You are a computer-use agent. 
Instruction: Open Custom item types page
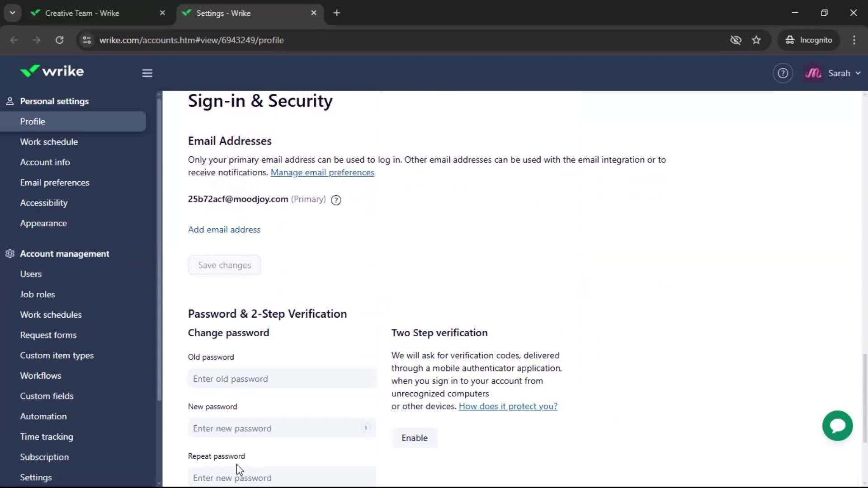point(57,356)
